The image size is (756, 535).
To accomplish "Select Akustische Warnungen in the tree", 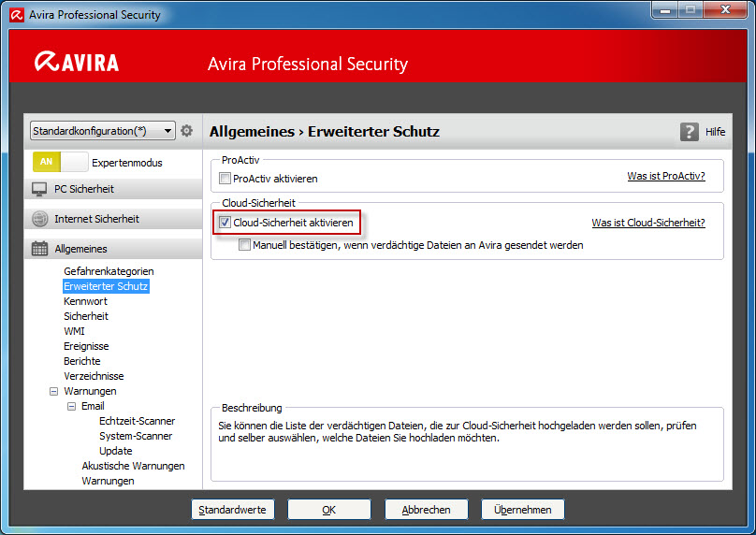I will click(x=133, y=466).
